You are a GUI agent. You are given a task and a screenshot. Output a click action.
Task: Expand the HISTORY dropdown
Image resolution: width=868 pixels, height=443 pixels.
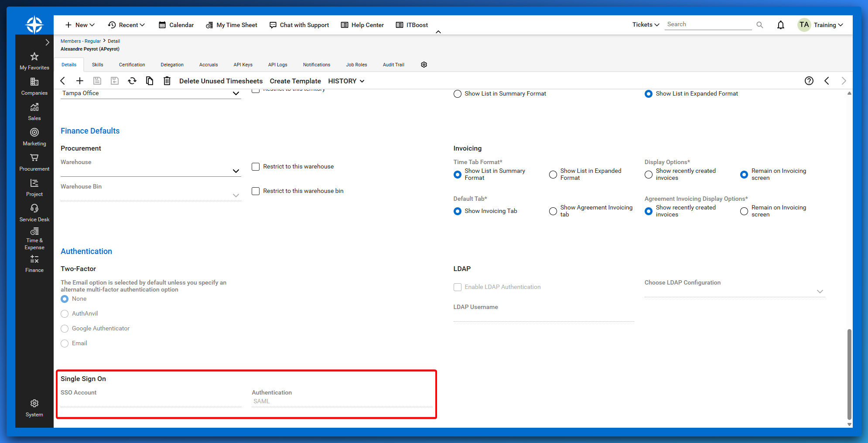346,81
